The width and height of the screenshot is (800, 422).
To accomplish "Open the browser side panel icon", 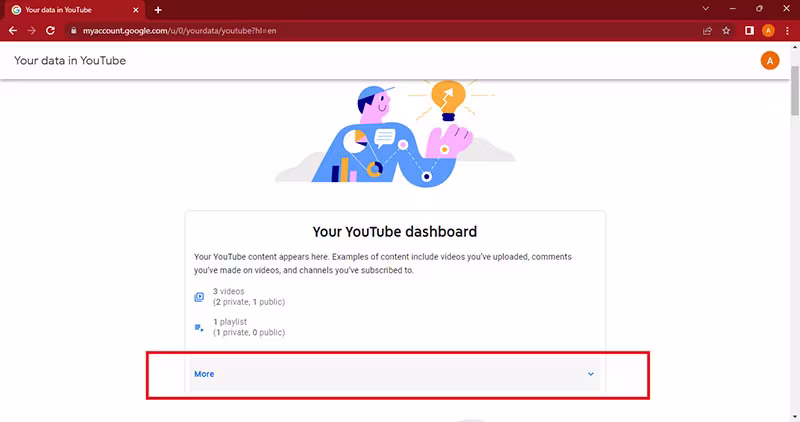I will 749,31.
